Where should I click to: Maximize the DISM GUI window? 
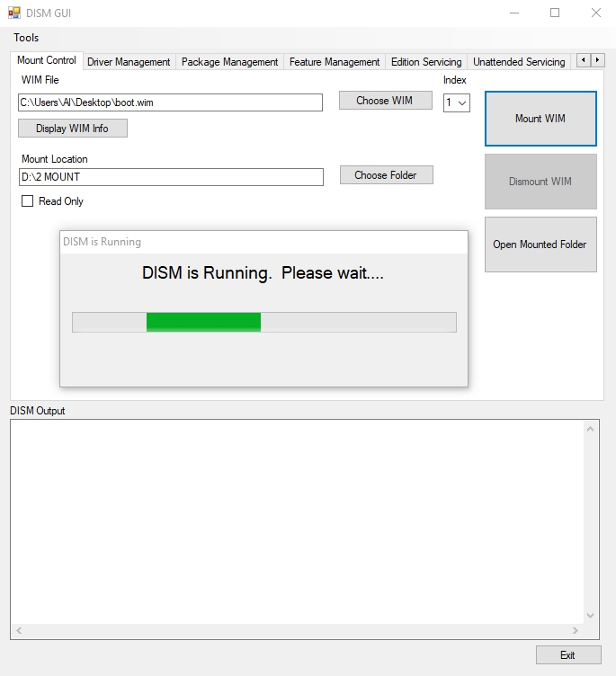click(x=555, y=13)
